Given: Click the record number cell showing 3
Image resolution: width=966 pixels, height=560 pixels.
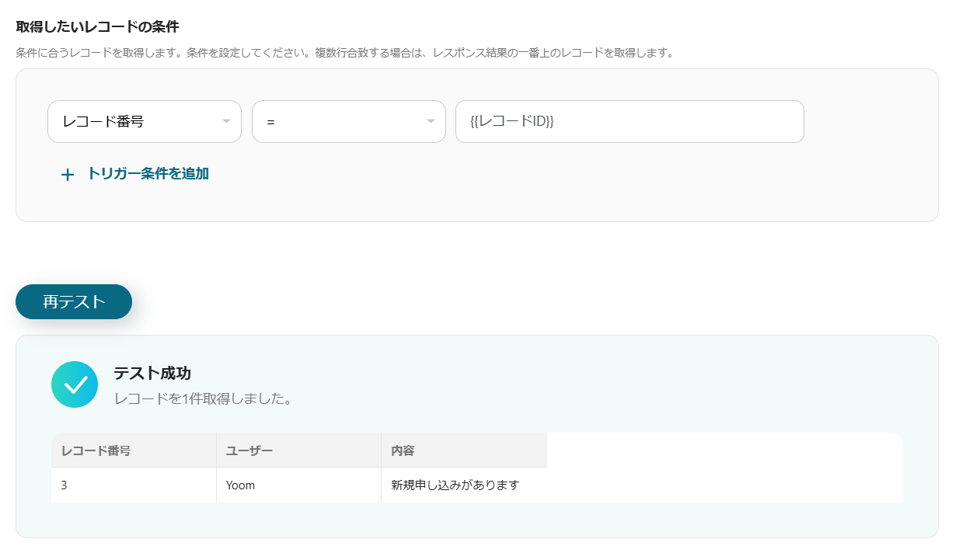Looking at the screenshot, I should click(x=65, y=485).
